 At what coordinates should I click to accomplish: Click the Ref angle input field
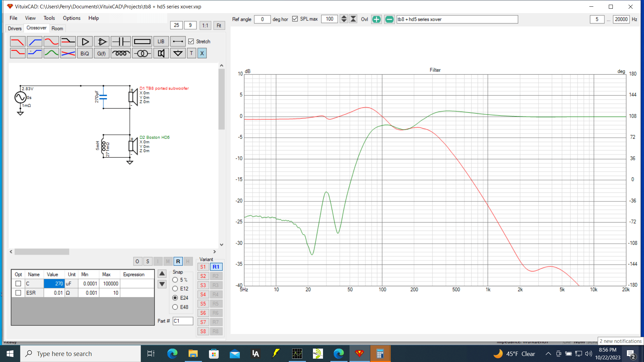pyautogui.click(x=262, y=19)
